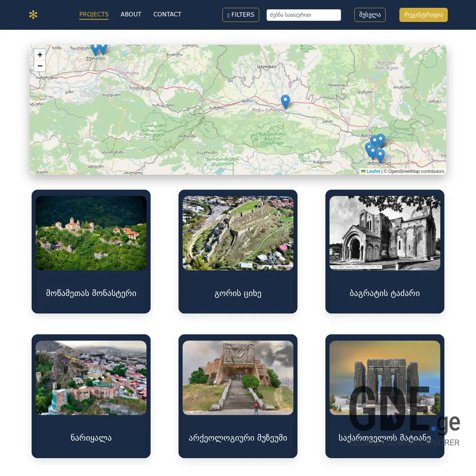
Task: Select the PROJECTS tab
Action: (94, 14)
